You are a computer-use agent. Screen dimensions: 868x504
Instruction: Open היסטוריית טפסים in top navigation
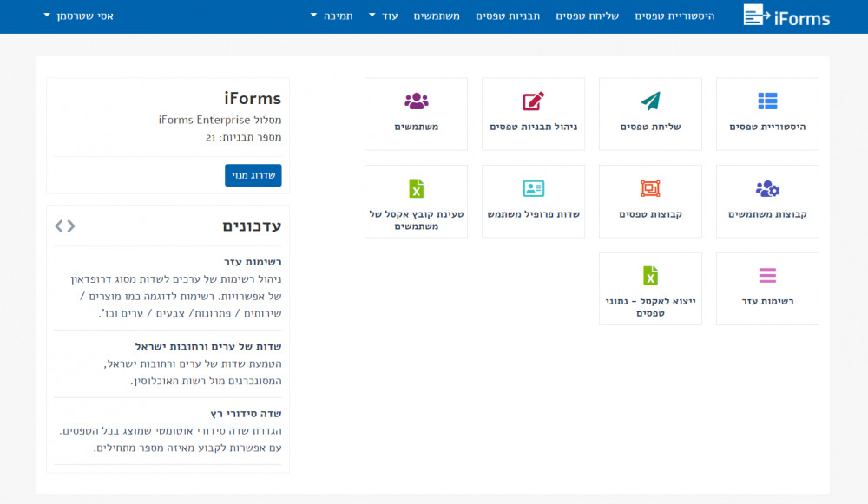point(674,16)
